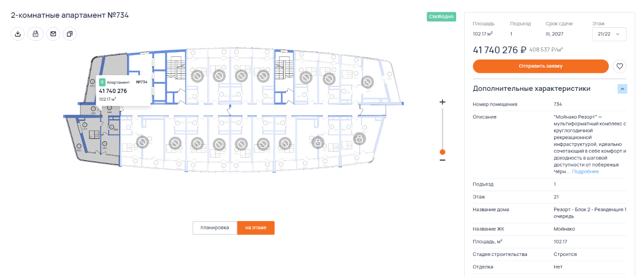644x277 pixels.
Task: Zoom out with the minus icon
Action: [442, 160]
